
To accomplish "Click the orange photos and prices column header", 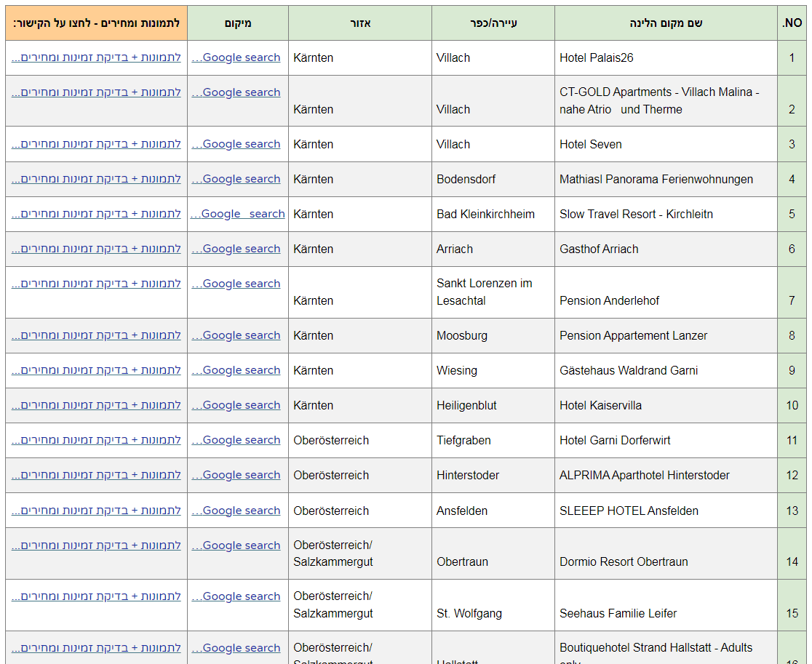I will click(x=96, y=23).
